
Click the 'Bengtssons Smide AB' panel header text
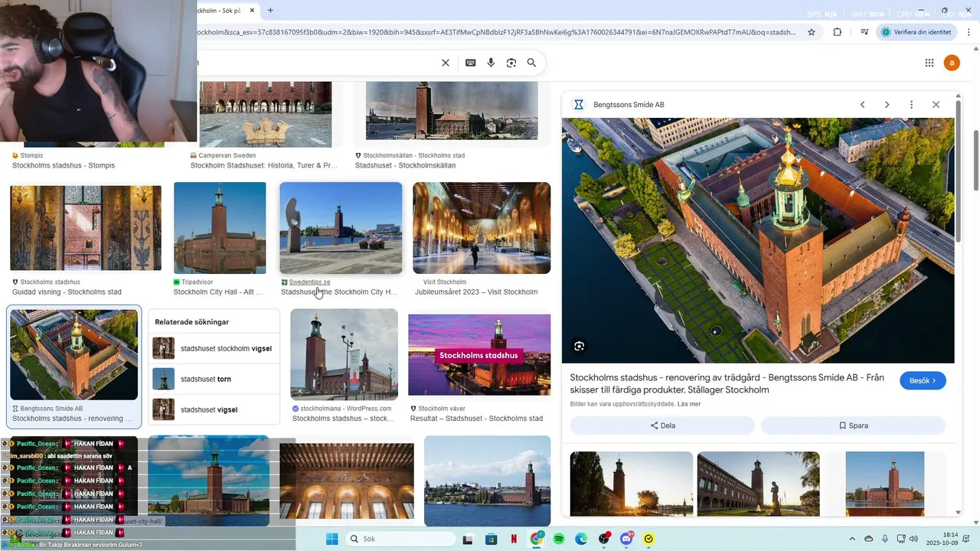pyautogui.click(x=629, y=105)
